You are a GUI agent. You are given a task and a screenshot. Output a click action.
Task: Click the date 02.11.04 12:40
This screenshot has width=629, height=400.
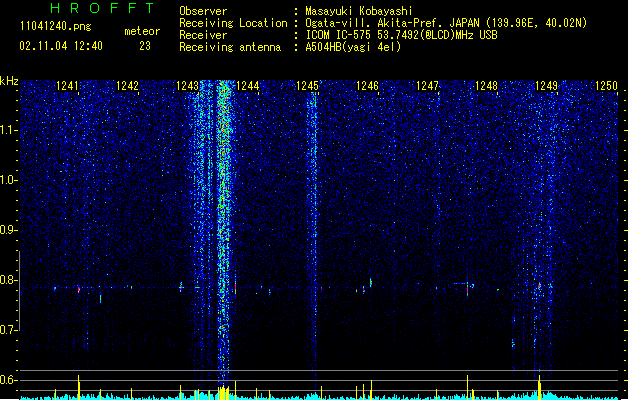(x=61, y=46)
